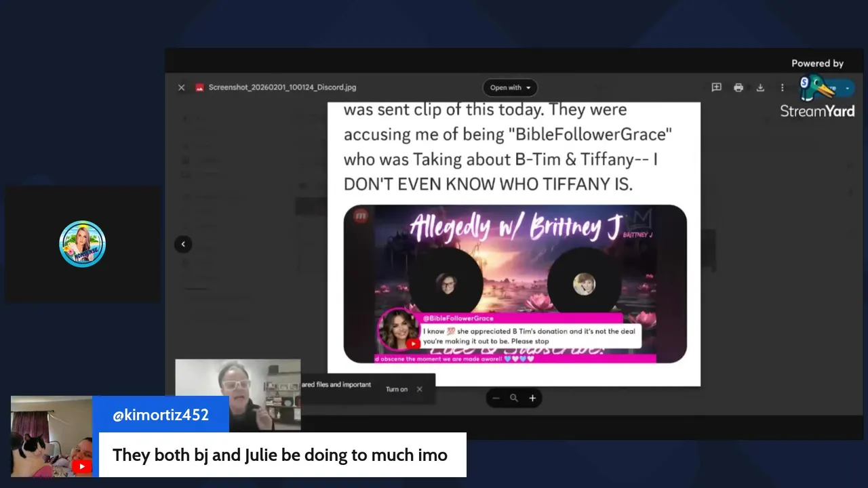Click the commenter's cat profile picture
The width and height of the screenshot is (868, 488).
click(x=52, y=436)
